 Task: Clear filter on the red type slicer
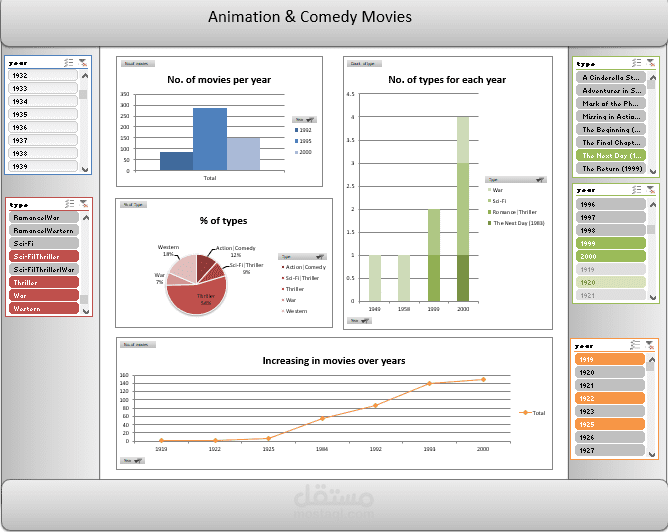click(84, 204)
